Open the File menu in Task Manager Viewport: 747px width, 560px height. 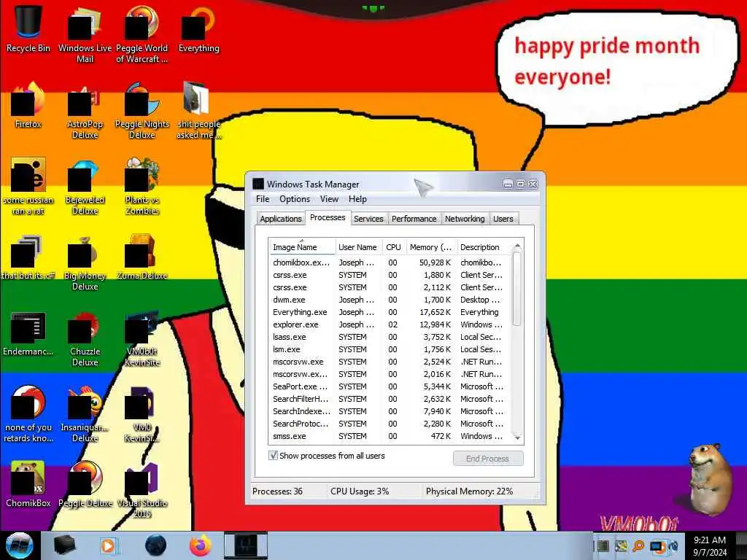tap(263, 199)
